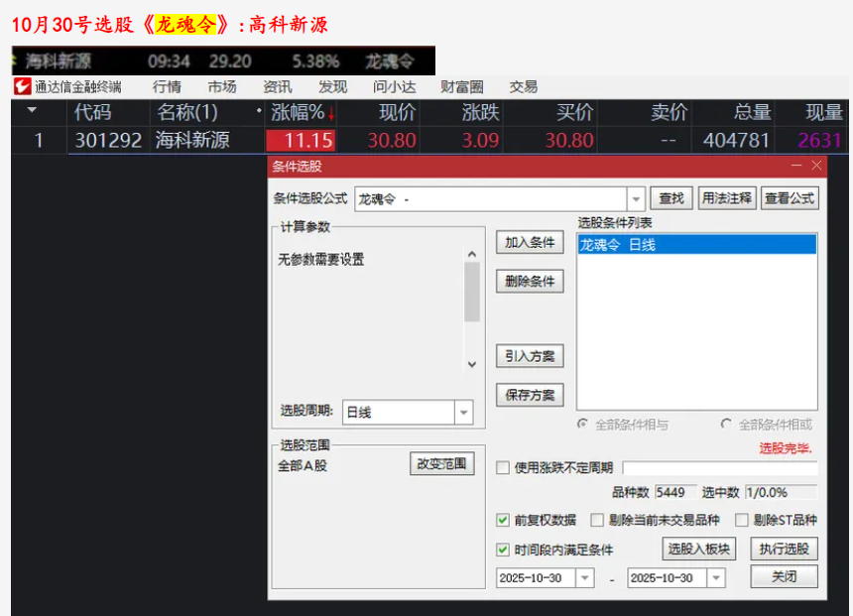
Task: Enable 使用涨跌不定周期 checkbox
Action: coord(503,468)
